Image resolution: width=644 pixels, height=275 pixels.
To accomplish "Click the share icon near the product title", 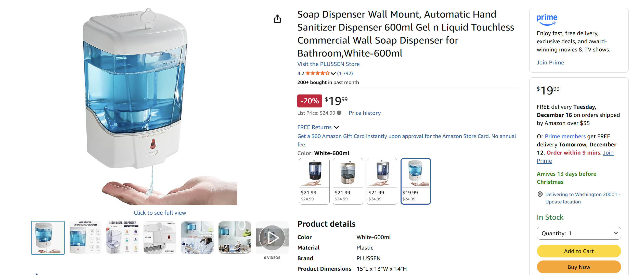I will tap(277, 19).
